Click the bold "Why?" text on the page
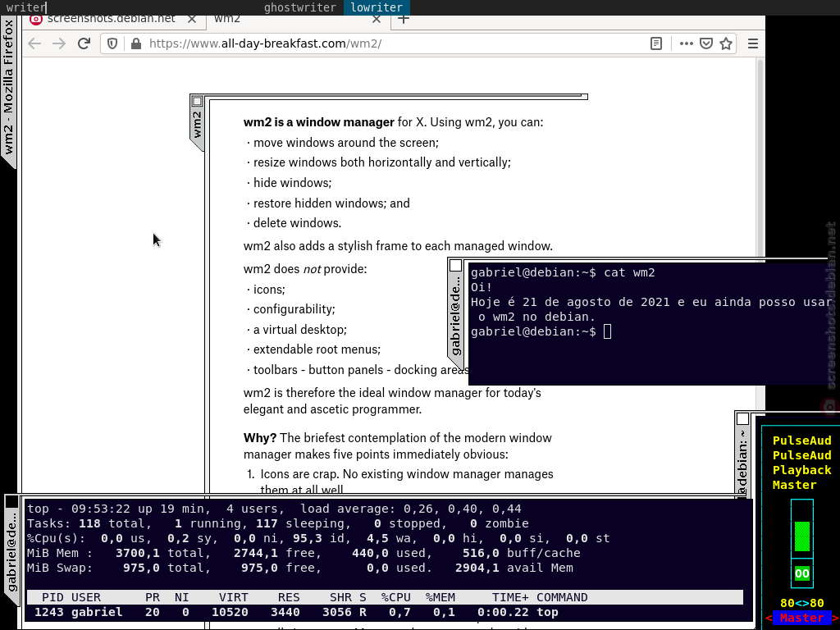The height and width of the screenshot is (630, 840). (260, 438)
